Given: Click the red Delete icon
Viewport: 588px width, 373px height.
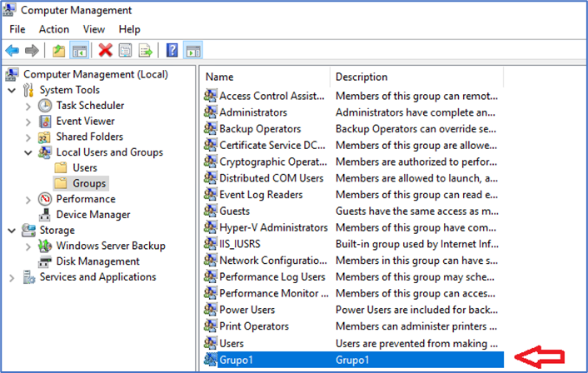Looking at the screenshot, I should (x=105, y=51).
